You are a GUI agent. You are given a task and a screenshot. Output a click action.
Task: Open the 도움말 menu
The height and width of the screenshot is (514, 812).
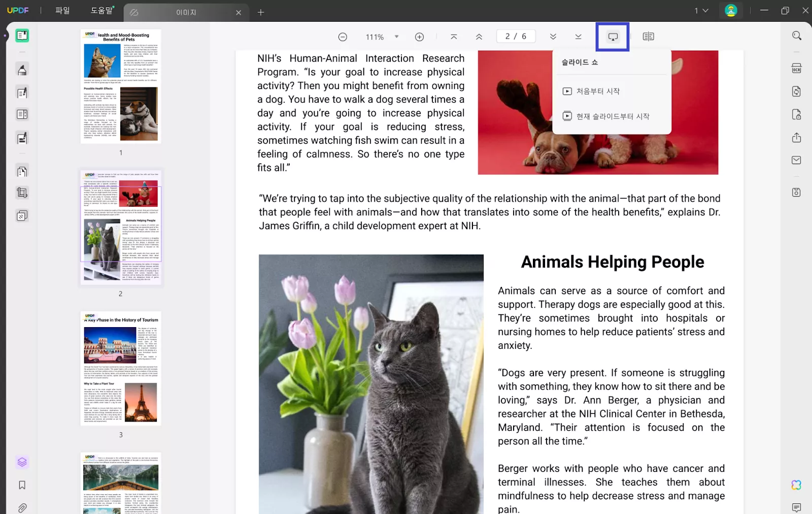click(102, 11)
